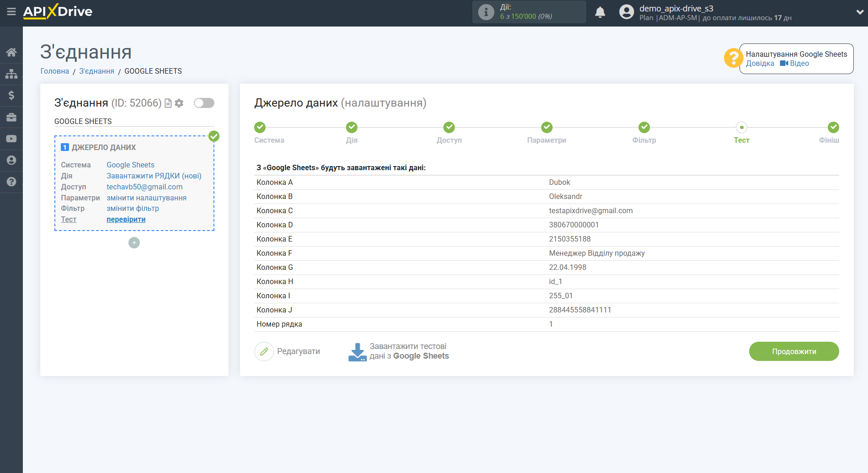Add a new block with plus button
This screenshot has width=868, height=473.
pos(134,243)
